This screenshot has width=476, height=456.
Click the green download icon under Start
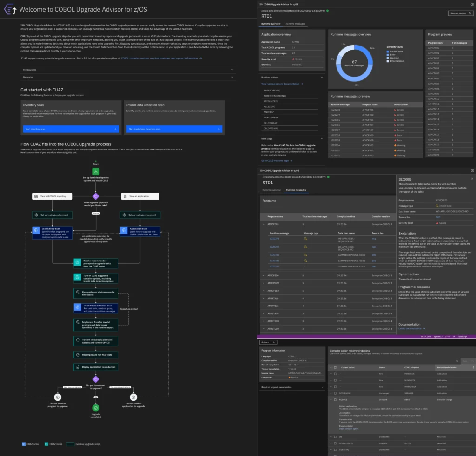[x=96, y=172]
